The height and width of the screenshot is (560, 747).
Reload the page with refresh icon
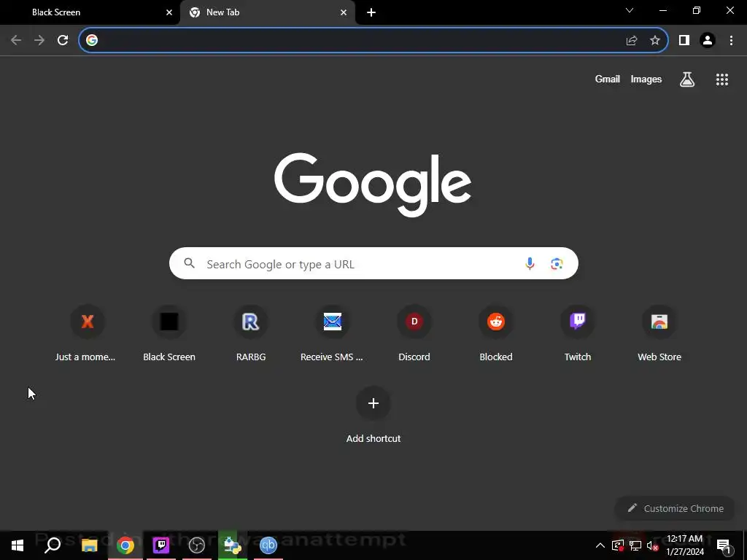[x=63, y=40]
